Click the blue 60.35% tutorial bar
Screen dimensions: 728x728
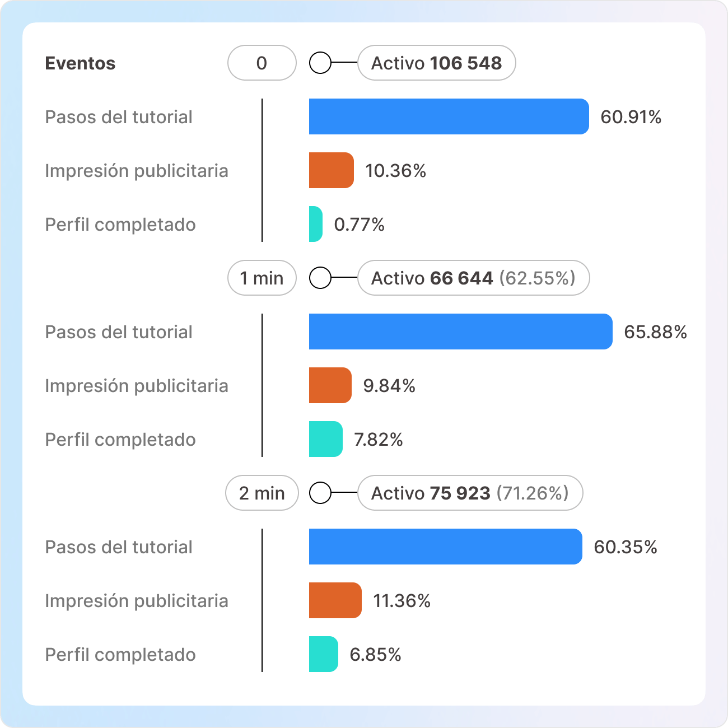(x=445, y=547)
